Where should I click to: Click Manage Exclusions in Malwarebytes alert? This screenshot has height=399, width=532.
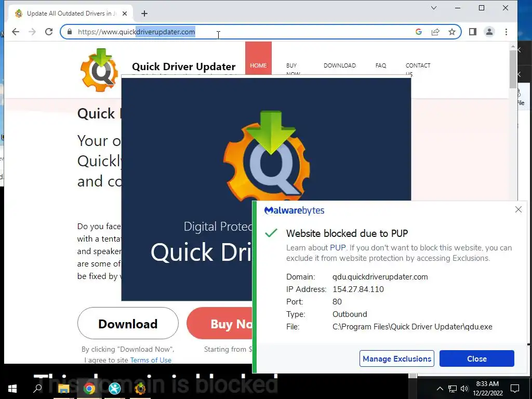(x=397, y=358)
